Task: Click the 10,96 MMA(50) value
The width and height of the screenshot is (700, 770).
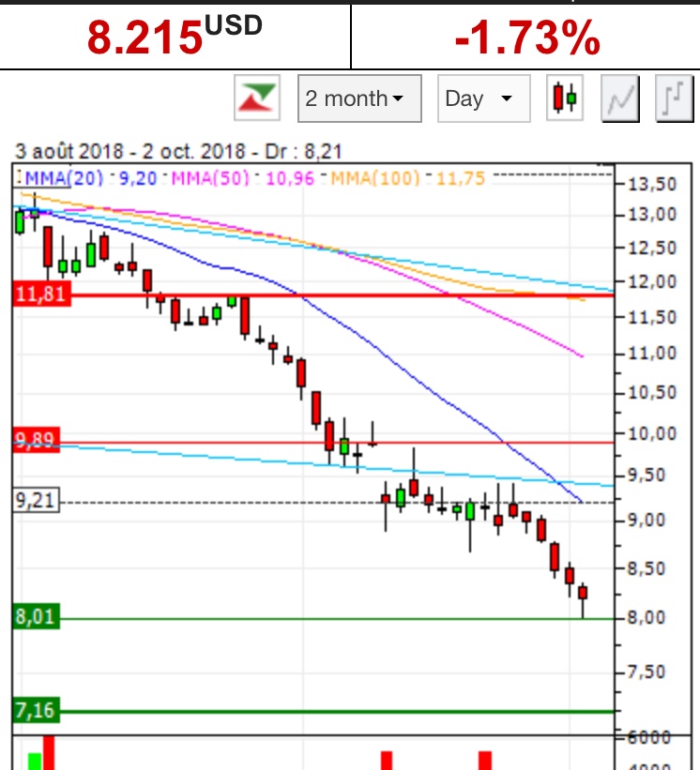Action: (x=290, y=178)
